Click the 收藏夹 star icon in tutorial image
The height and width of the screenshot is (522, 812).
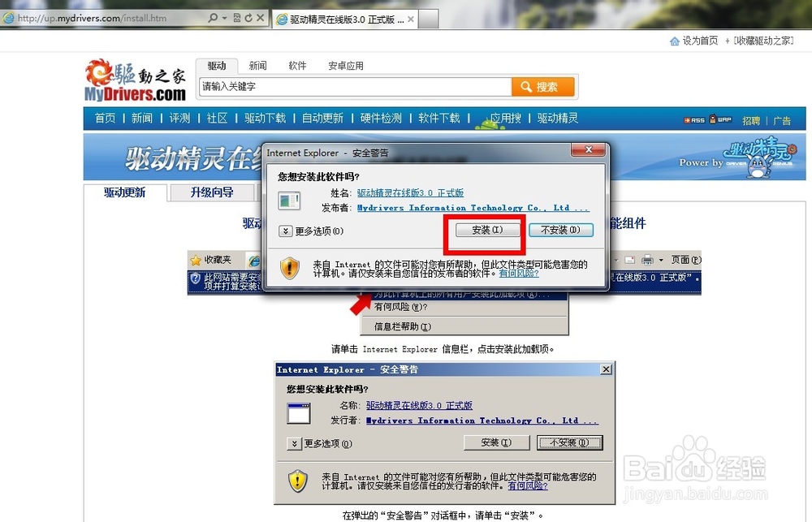coord(196,260)
